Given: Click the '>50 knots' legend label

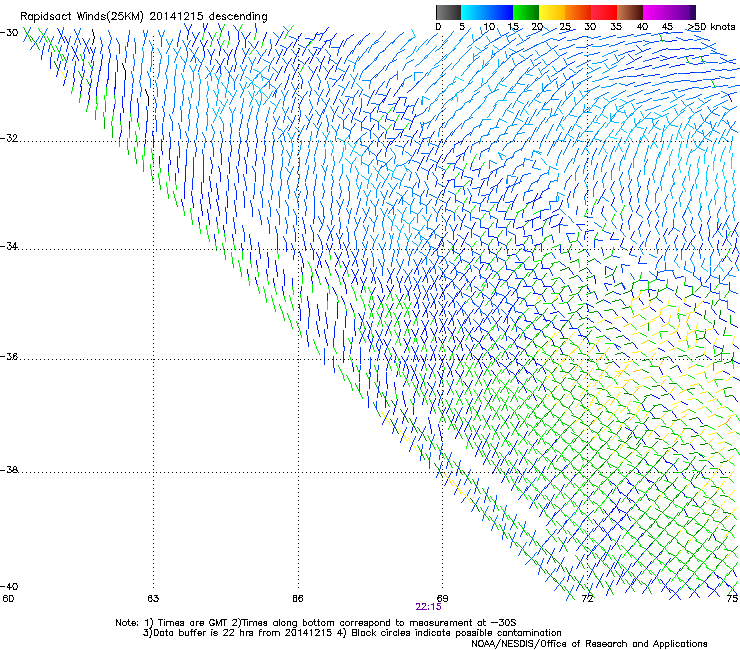Looking at the screenshot, I should coord(711,27).
